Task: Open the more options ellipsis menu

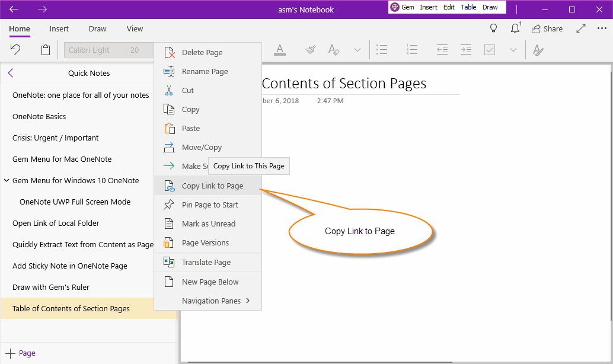Action: pos(602,28)
